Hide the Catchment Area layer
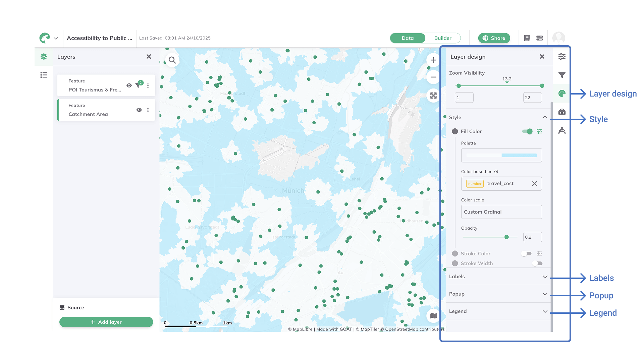Viewport: 644px width, 362px height. pos(139,110)
